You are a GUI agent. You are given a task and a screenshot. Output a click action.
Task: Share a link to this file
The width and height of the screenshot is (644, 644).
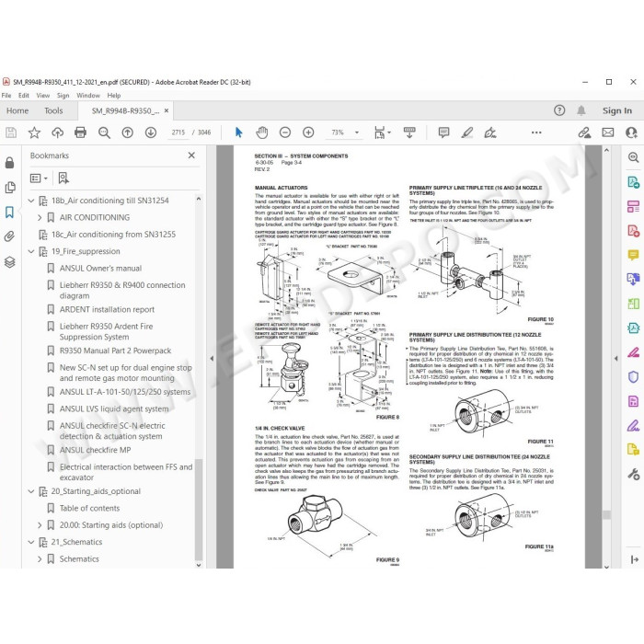click(x=584, y=132)
